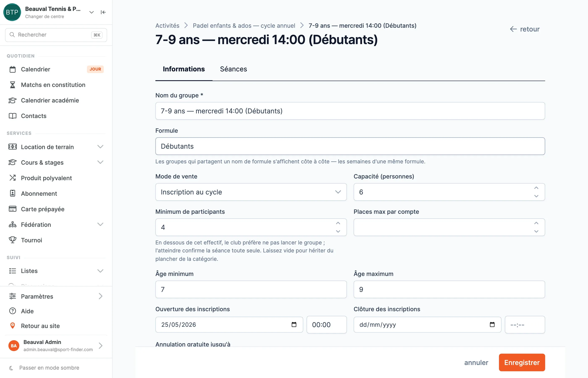Expand the Fédération submenu chevron

coord(100,224)
